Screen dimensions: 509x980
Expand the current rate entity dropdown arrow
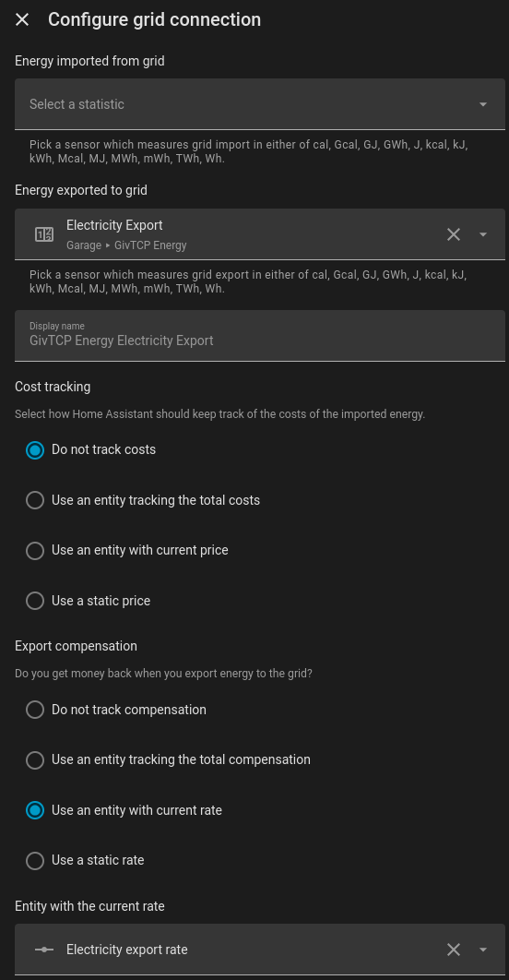click(x=483, y=950)
